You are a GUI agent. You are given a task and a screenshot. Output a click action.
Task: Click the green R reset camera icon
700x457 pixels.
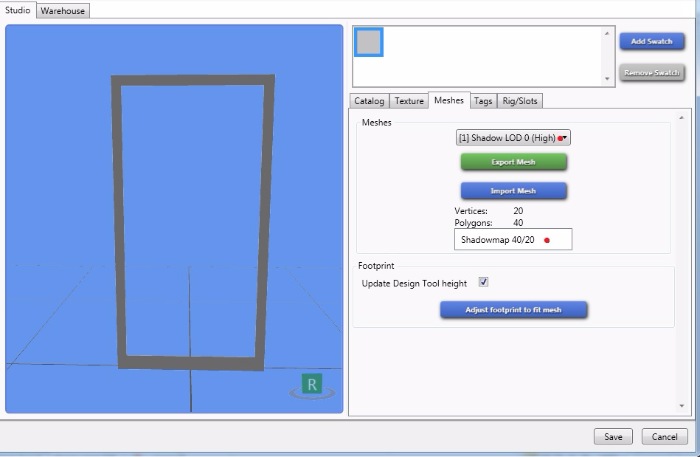313,385
